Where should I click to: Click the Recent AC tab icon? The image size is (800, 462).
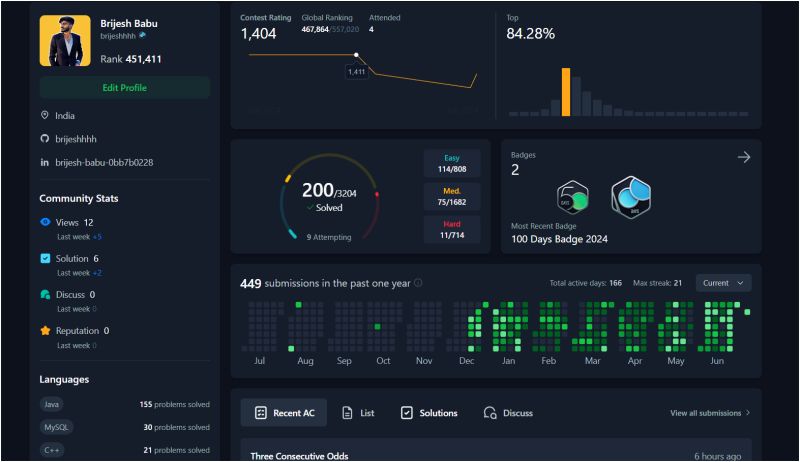(261, 413)
